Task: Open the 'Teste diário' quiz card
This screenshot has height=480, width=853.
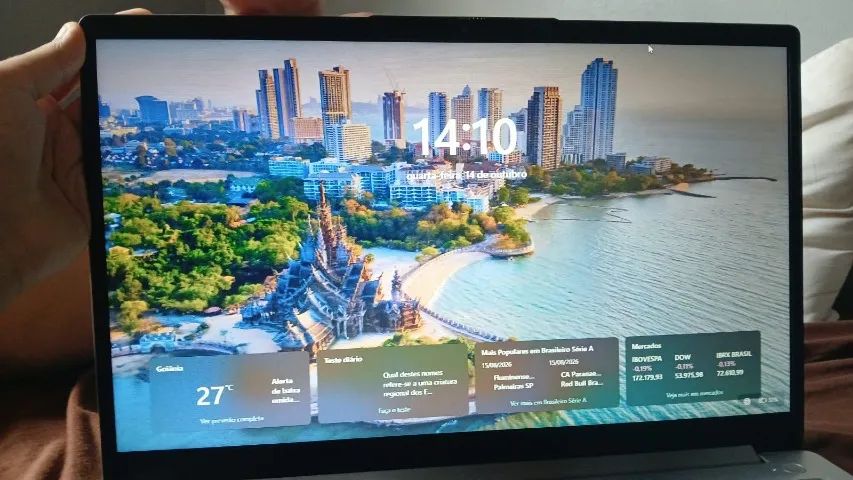Action: [393, 383]
